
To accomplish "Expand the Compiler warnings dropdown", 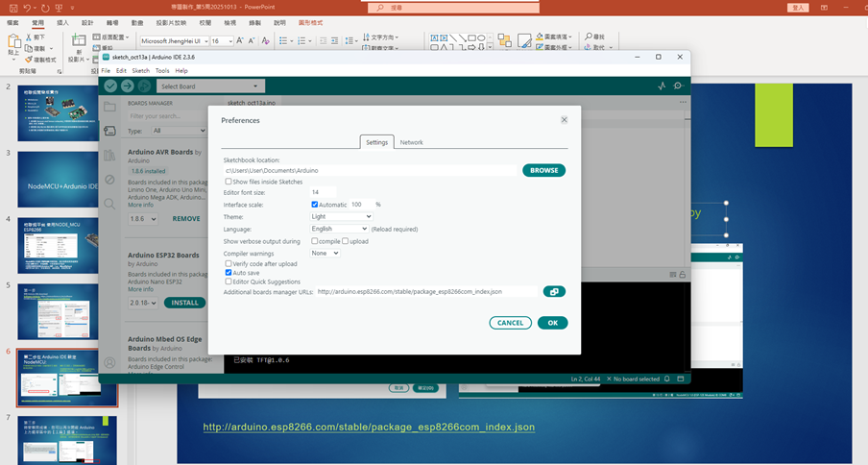I will tap(325, 253).
